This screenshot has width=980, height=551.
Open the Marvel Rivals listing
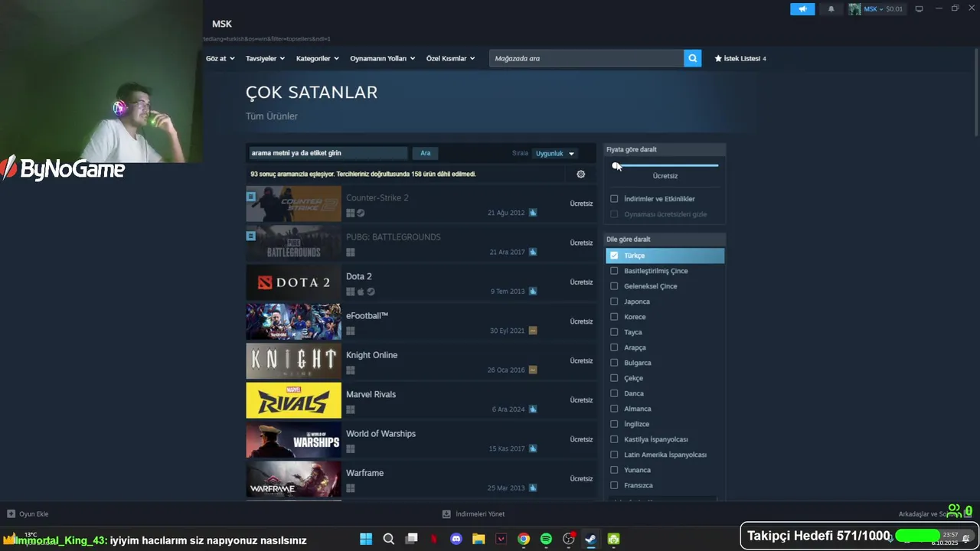[421, 400]
